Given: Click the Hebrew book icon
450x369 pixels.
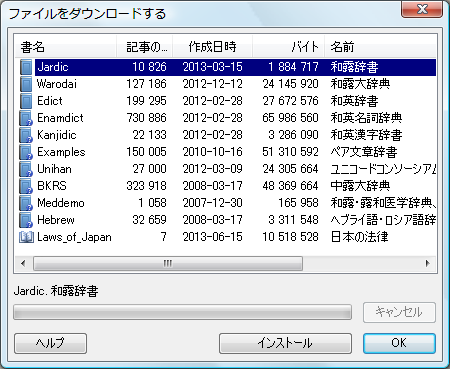Looking at the screenshot, I should (x=26, y=220).
